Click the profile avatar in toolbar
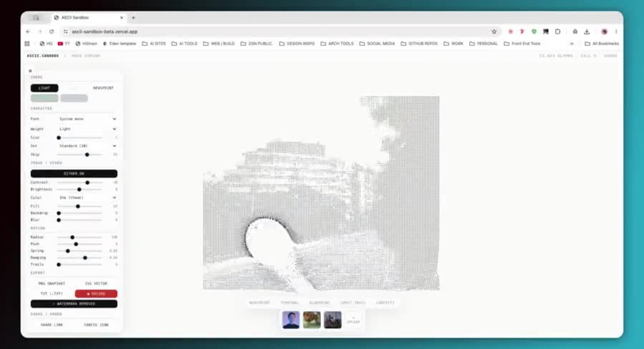This screenshot has height=349, width=644. 604,32
